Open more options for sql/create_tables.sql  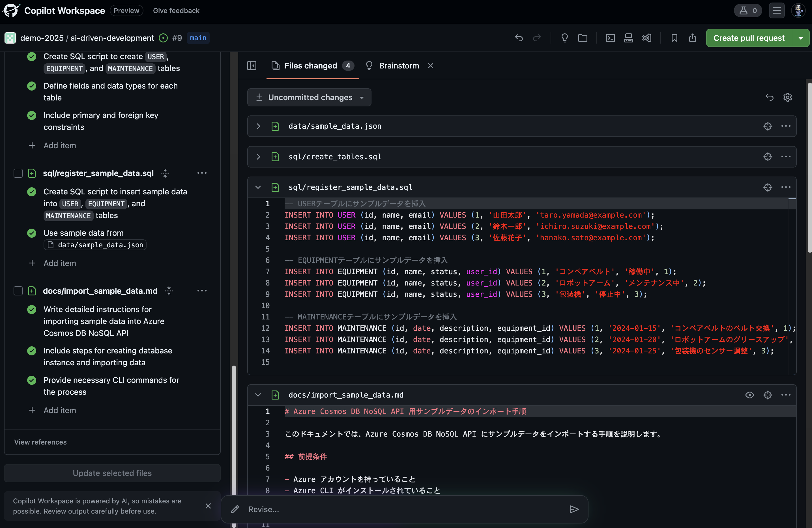point(786,157)
